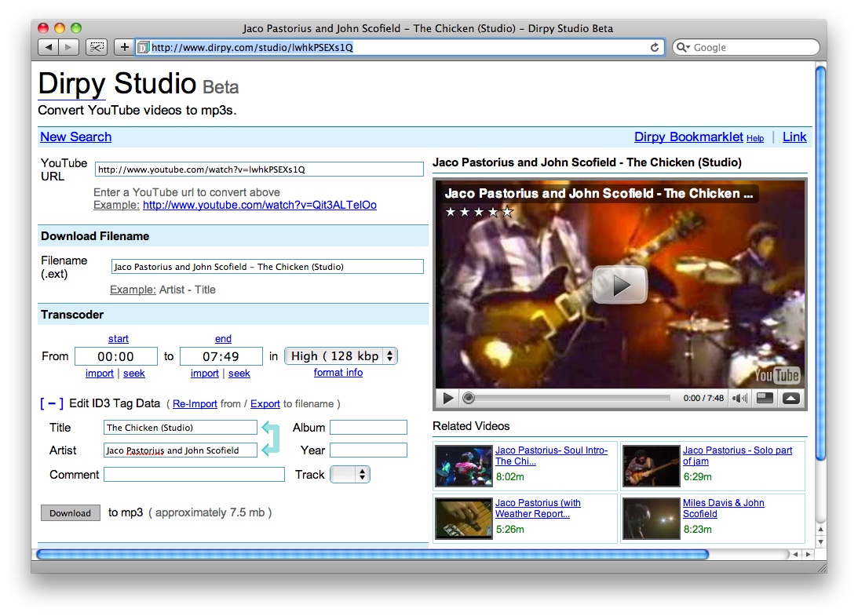
Task: Click the swap arrow beside the Artist field
Action: (x=271, y=450)
